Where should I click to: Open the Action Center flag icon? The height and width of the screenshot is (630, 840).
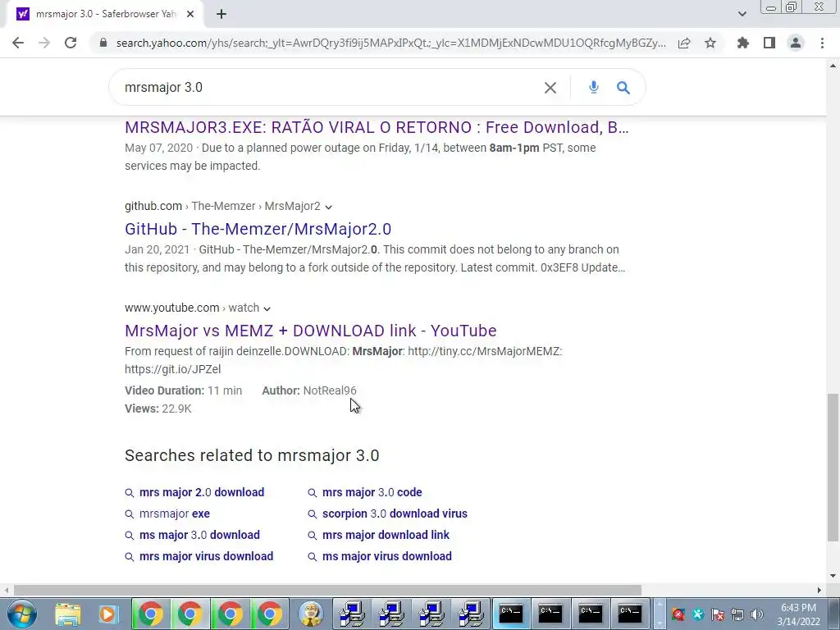tap(718, 614)
